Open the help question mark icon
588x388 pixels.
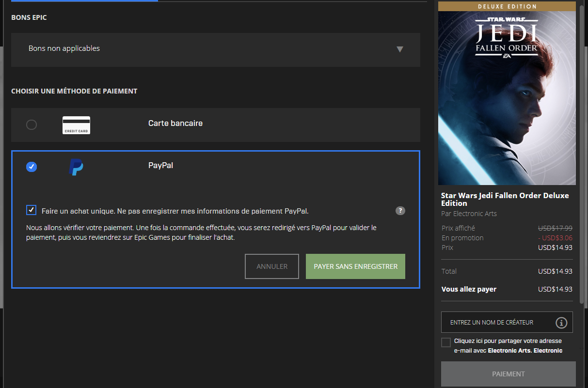click(400, 211)
